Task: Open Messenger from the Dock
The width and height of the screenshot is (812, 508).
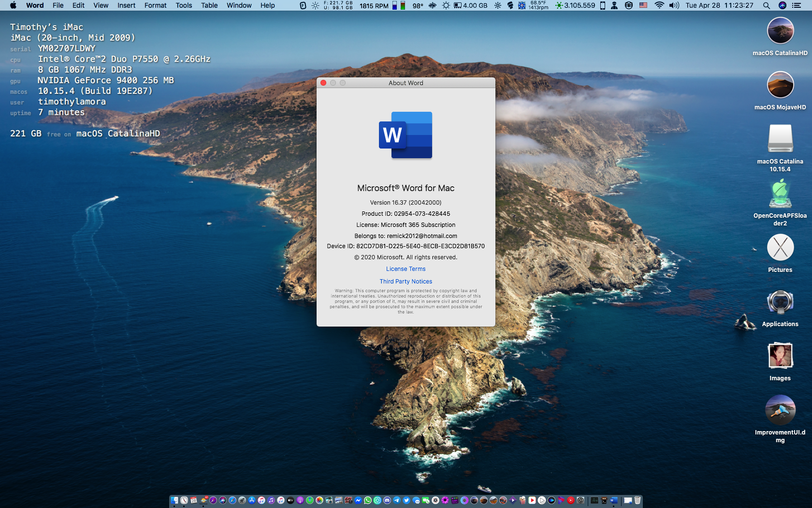Action: point(358,500)
